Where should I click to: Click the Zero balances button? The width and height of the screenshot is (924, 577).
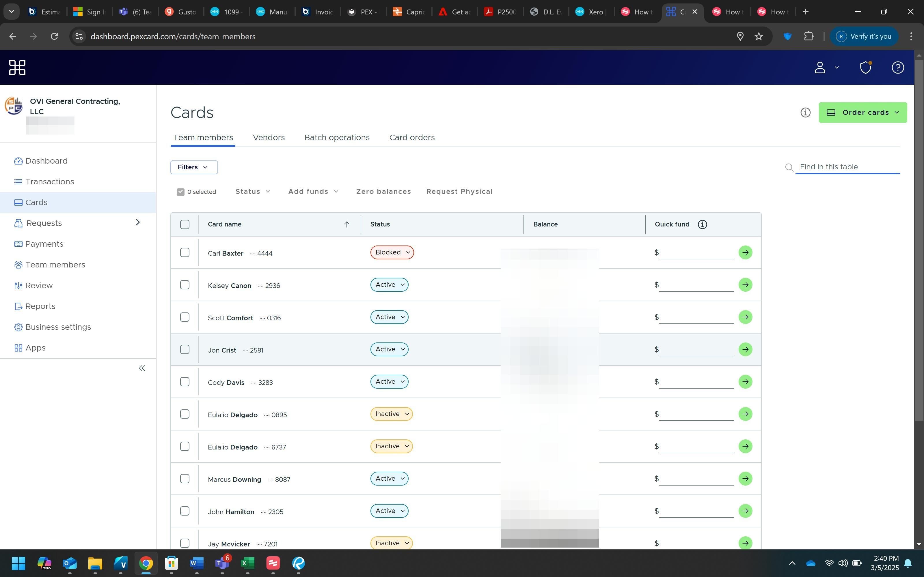click(x=383, y=192)
